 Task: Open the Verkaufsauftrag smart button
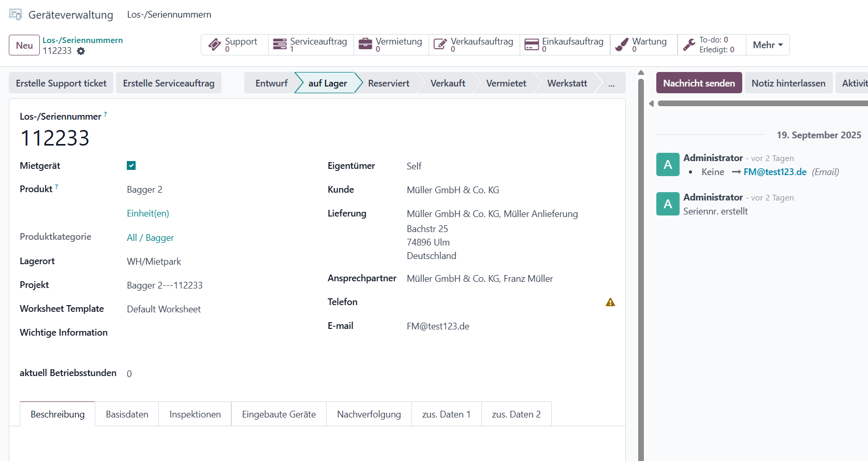coord(474,45)
